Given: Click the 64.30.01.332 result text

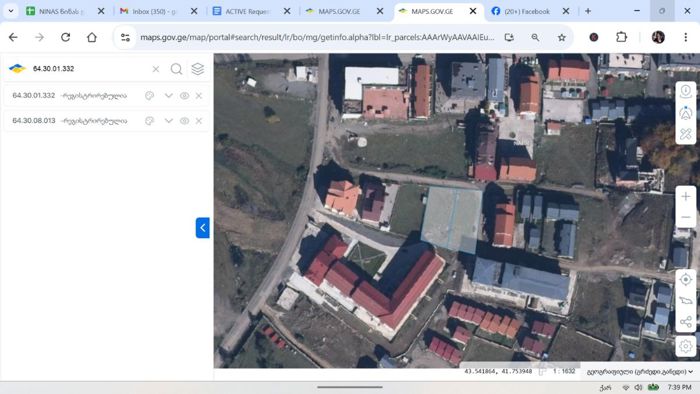Looking at the screenshot, I should (x=34, y=95).
